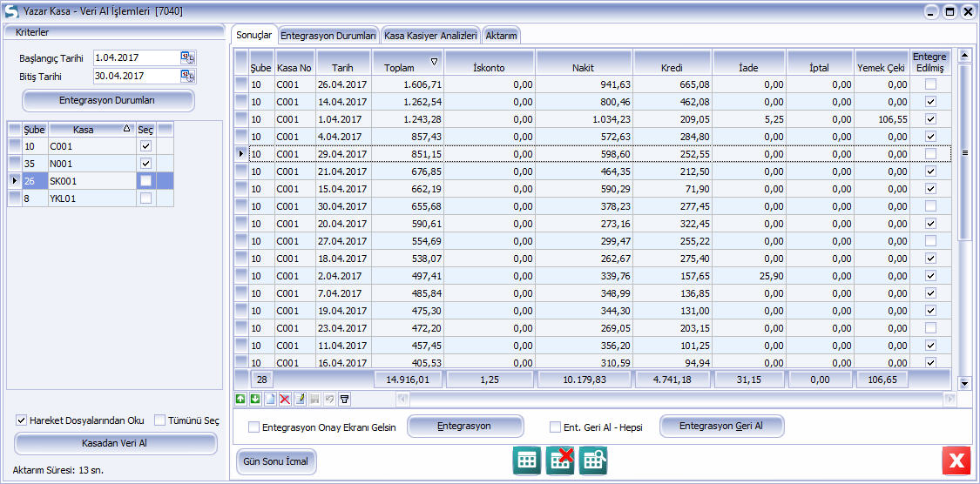Click the red X delete row icon

point(284,399)
